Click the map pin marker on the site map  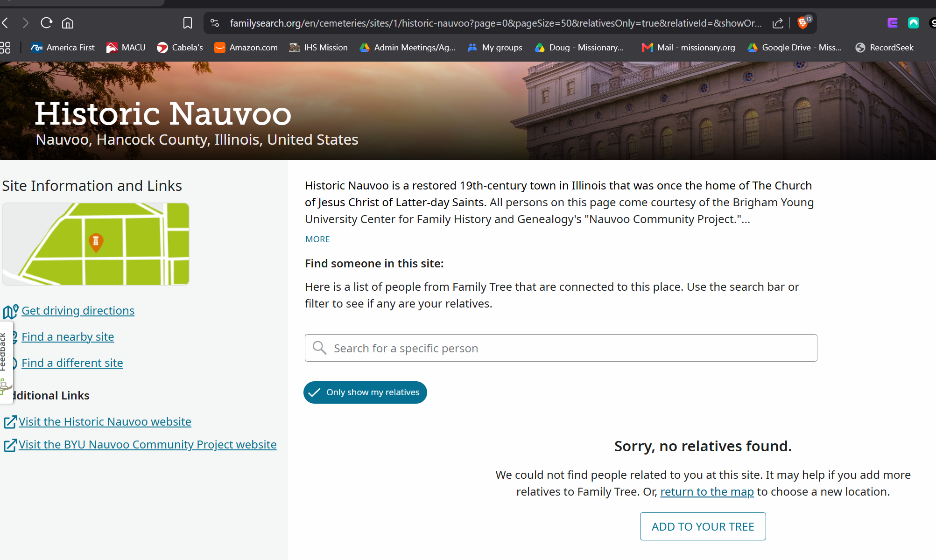[96, 242]
